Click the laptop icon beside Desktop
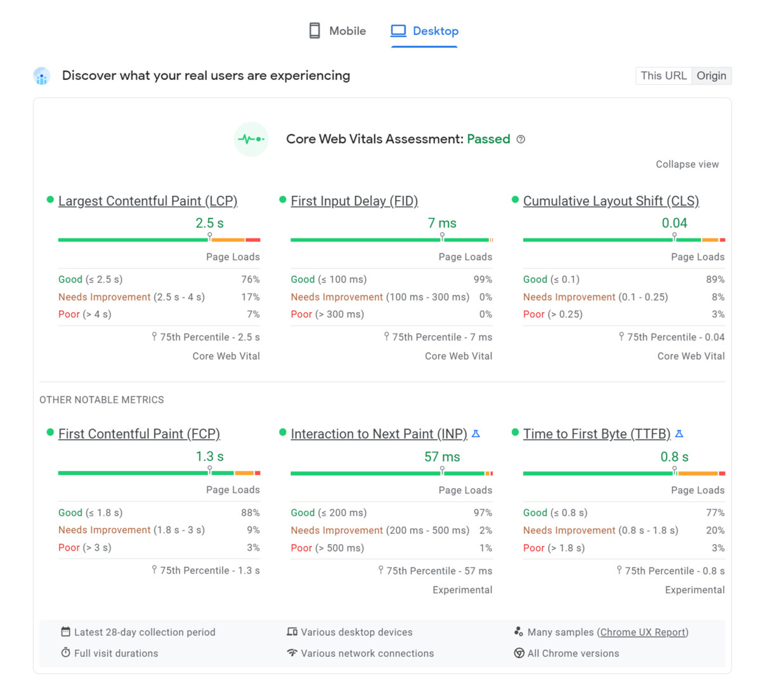761x700 pixels. 398,29
